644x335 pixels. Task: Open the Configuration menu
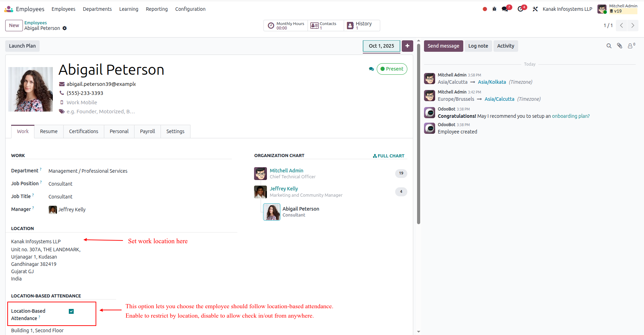[x=190, y=9]
